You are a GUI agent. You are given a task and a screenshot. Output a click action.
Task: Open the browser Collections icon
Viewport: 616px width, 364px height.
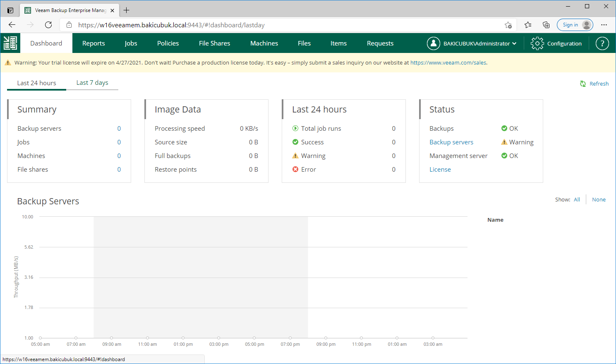pos(546,25)
